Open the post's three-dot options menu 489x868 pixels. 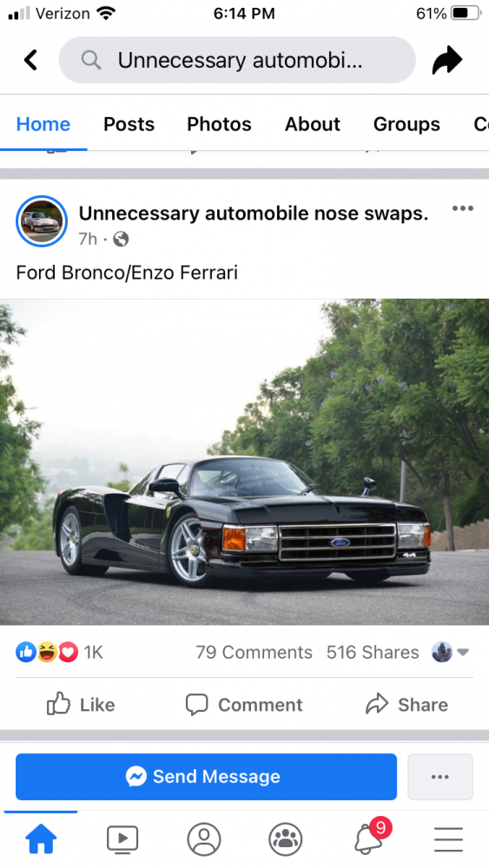pos(462,208)
